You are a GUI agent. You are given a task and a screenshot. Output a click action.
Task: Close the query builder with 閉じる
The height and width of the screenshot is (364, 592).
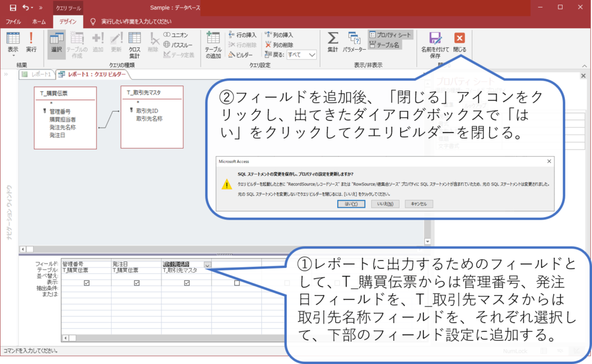pos(460,42)
